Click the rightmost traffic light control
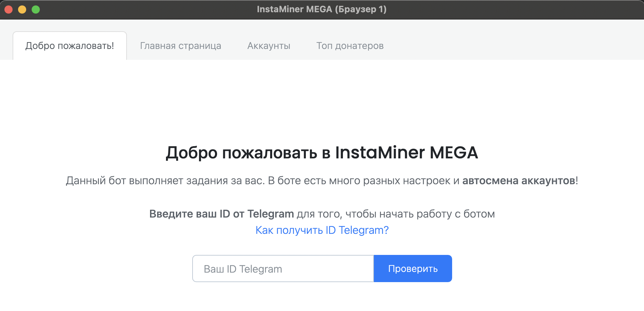This screenshot has height=311, width=644. click(x=35, y=10)
